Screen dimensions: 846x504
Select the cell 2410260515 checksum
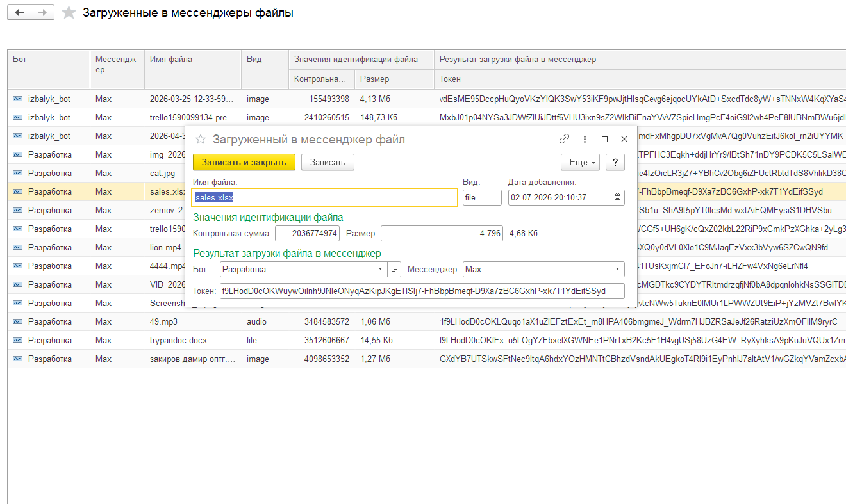[322, 117]
